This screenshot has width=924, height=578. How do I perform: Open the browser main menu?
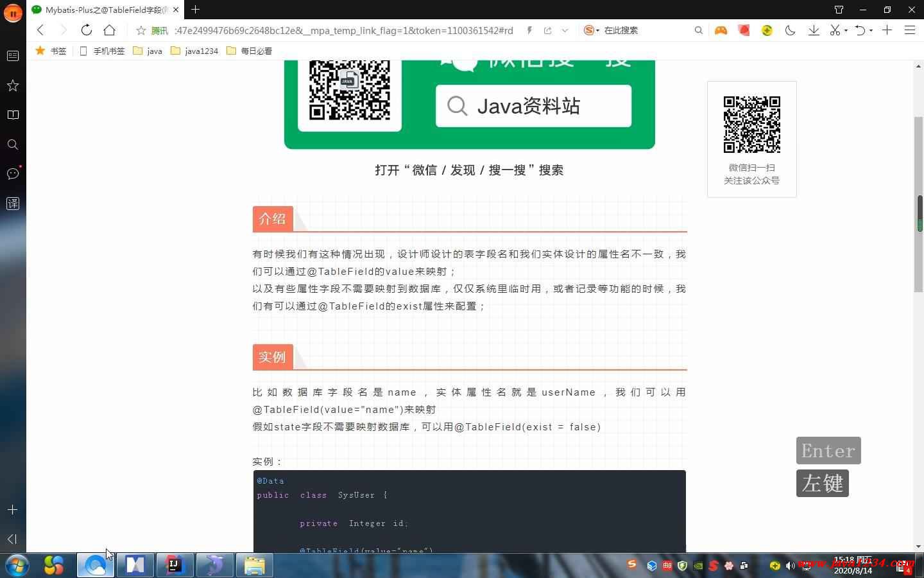[910, 30]
